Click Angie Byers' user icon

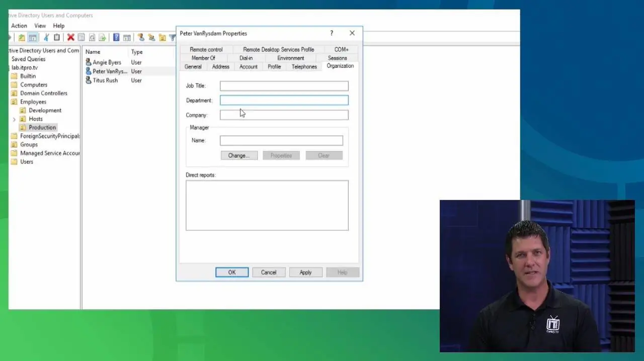pyautogui.click(x=89, y=62)
